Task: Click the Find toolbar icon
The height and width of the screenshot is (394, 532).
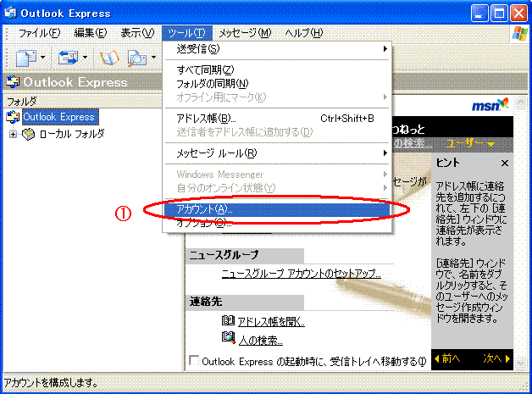Action: pos(136,58)
